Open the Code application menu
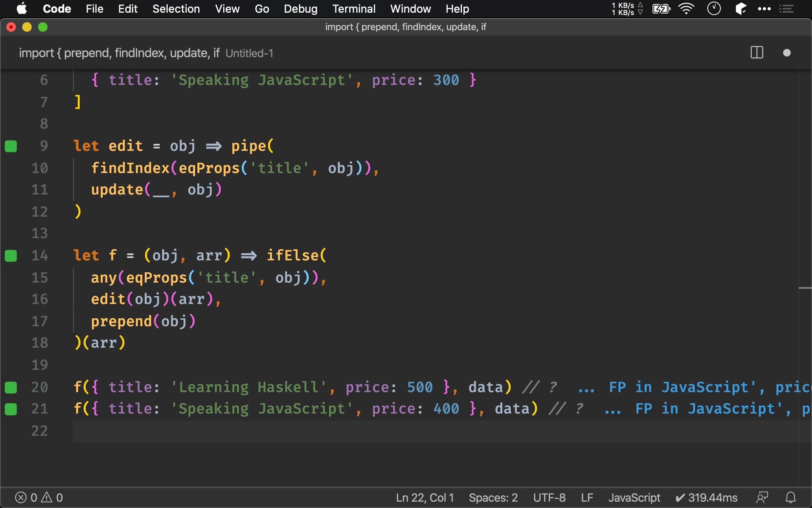The image size is (812, 508). pos(57,9)
